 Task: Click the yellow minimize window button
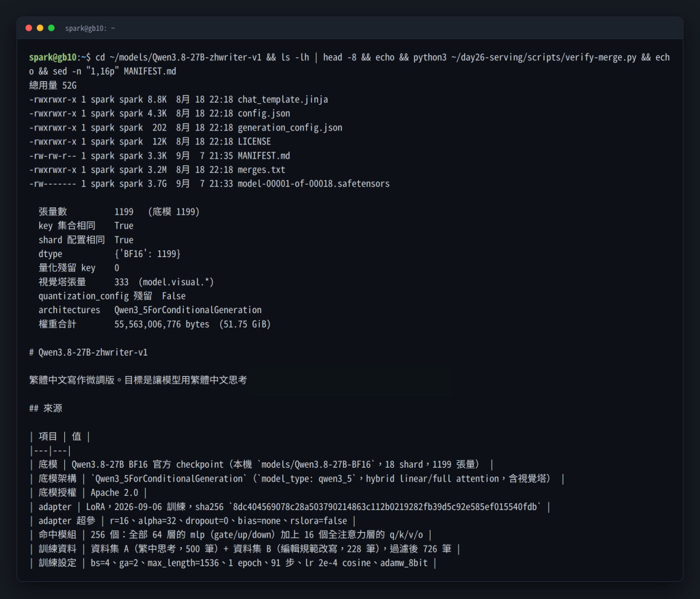tap(40, 28)
